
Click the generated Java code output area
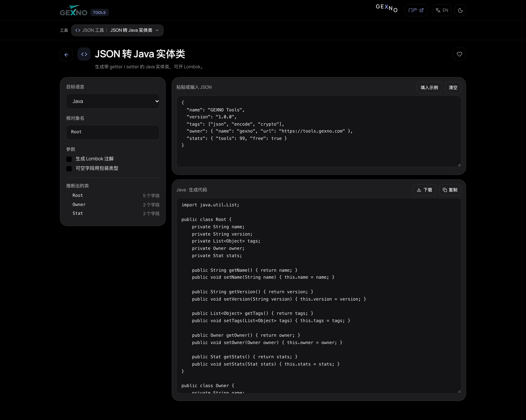click(x=319, y=296)
